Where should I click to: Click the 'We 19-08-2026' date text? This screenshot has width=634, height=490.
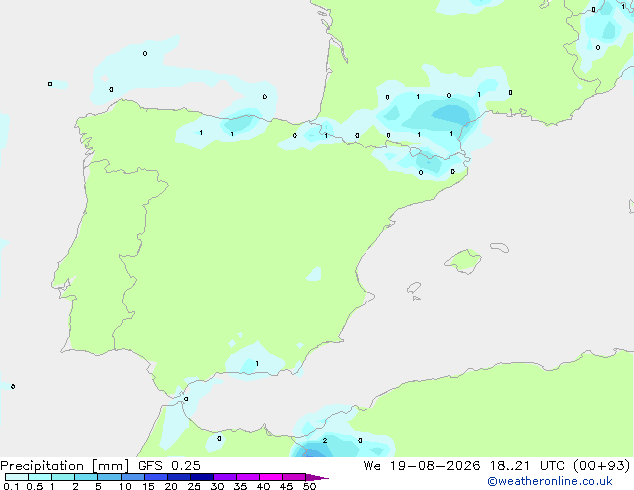coord(422,466)
